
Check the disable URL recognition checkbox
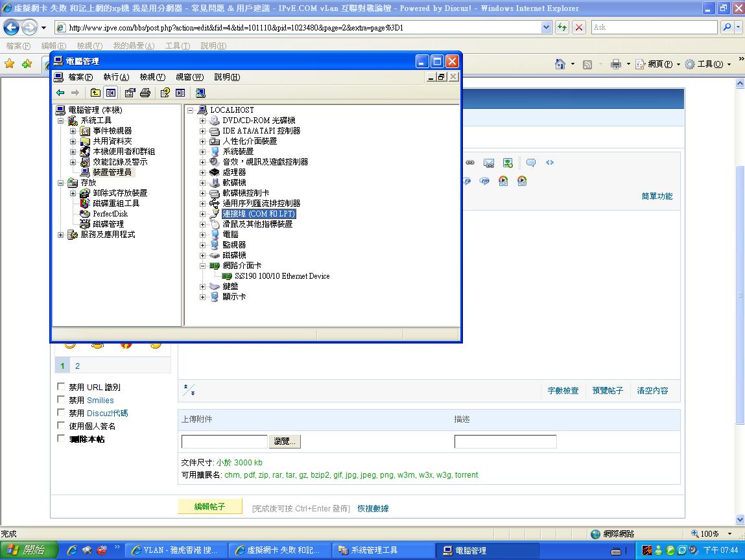(61, 387)
